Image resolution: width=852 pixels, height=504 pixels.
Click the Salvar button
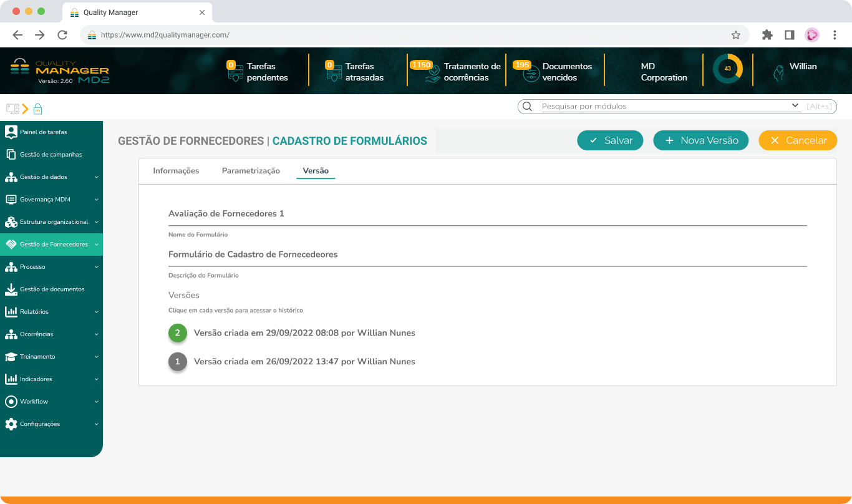(x=609, y=140)
